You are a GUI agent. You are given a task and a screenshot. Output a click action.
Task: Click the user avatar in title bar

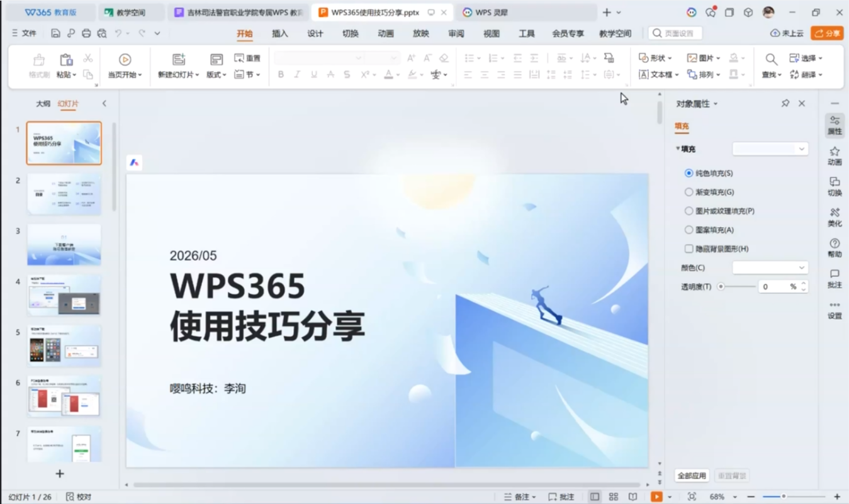click(x=768, y=12)
